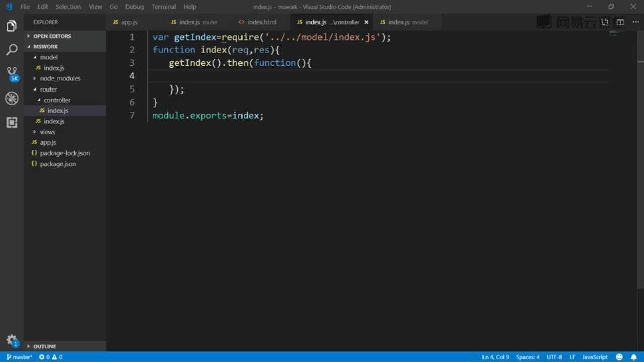Expand the views folder
Viewport: 644px width, 362px height.
(x=65, y=132)
